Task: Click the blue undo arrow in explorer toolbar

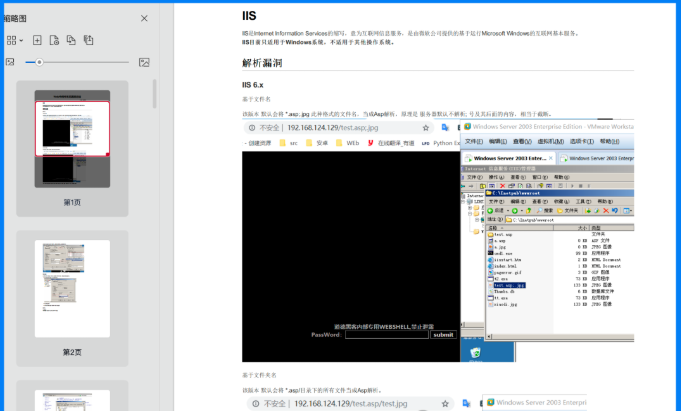Action: click(615, 211)
